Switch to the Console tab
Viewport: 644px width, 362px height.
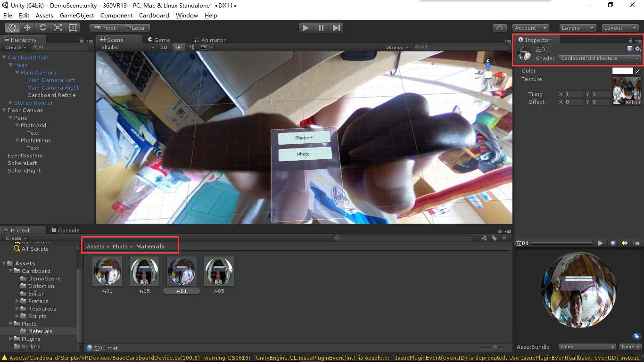66,230
